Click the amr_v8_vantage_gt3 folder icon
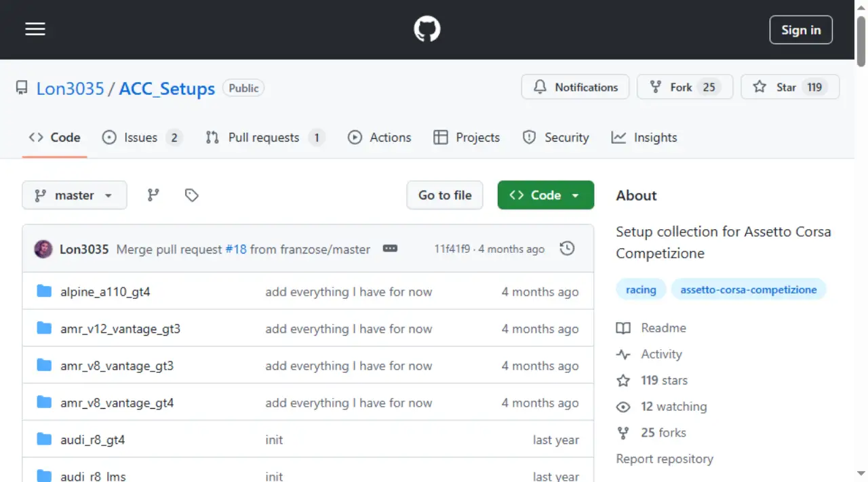Screen dimensions: 868x482 (44, 365)
